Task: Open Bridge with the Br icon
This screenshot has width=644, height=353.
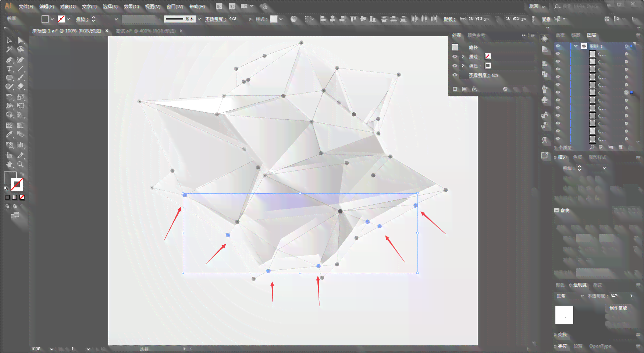Action: [219, 7]
